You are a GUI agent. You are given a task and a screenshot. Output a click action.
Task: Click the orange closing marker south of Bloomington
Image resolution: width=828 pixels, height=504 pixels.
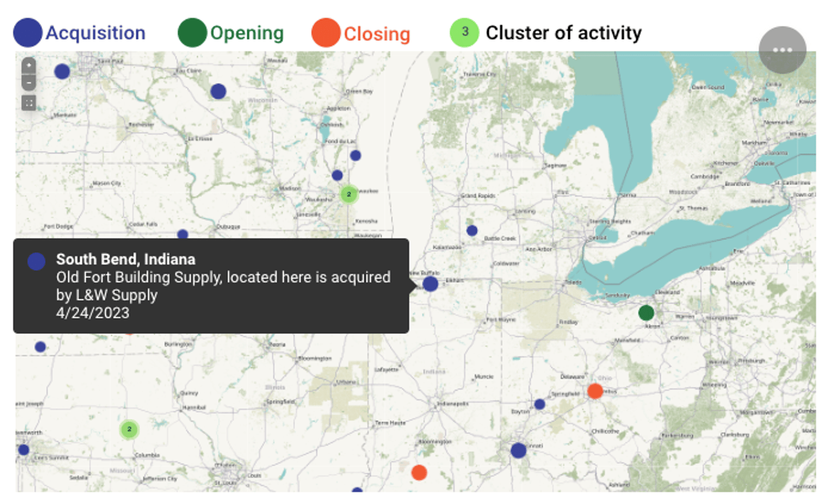pos(419,472)
